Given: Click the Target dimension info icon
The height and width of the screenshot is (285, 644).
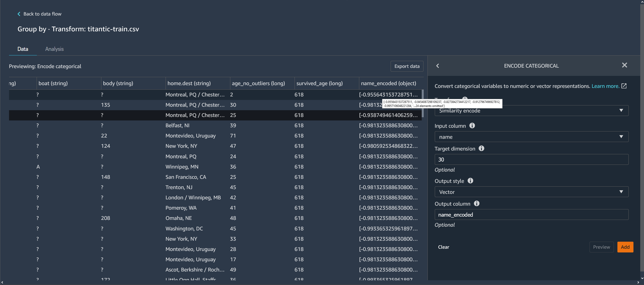Looking at the screenshot, I should tap(481, 148).
